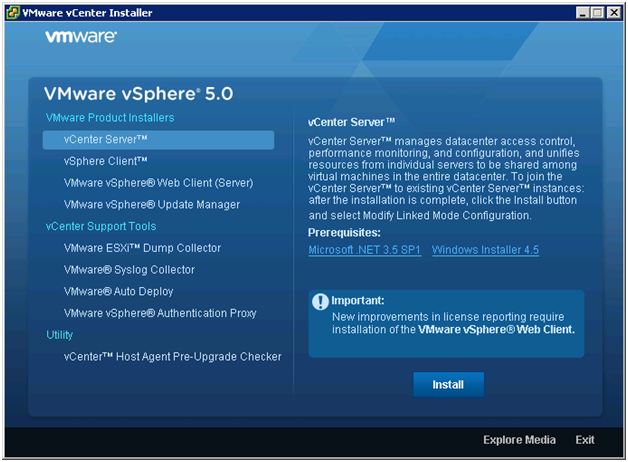Select VMware Syslog Collector
The image size is (628, 462).
point(129,270)
